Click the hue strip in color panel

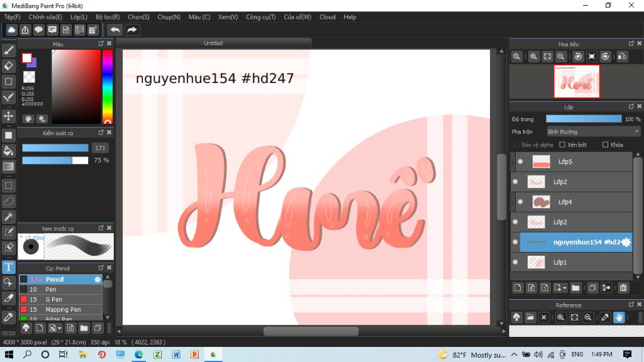107,87
